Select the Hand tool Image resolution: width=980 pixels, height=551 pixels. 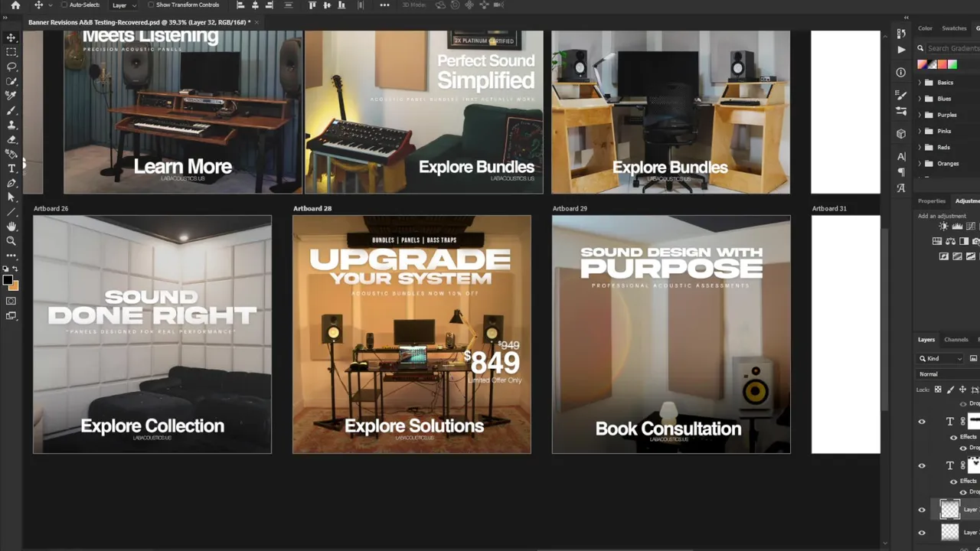(11, 227)
